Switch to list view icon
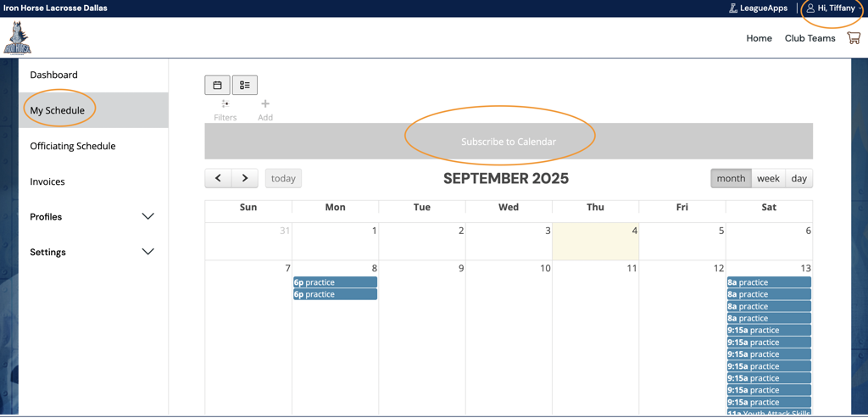The image size is (868, 418). coord(245,85)
